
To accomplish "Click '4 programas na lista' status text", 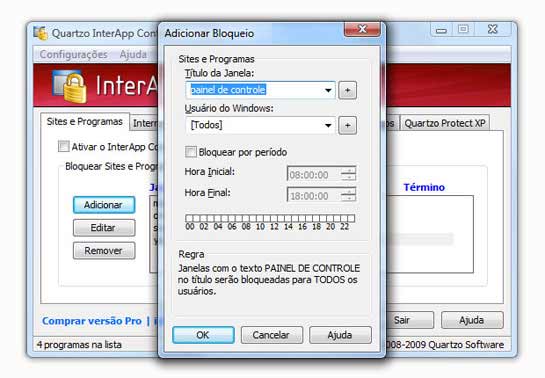I will (79, 345).
